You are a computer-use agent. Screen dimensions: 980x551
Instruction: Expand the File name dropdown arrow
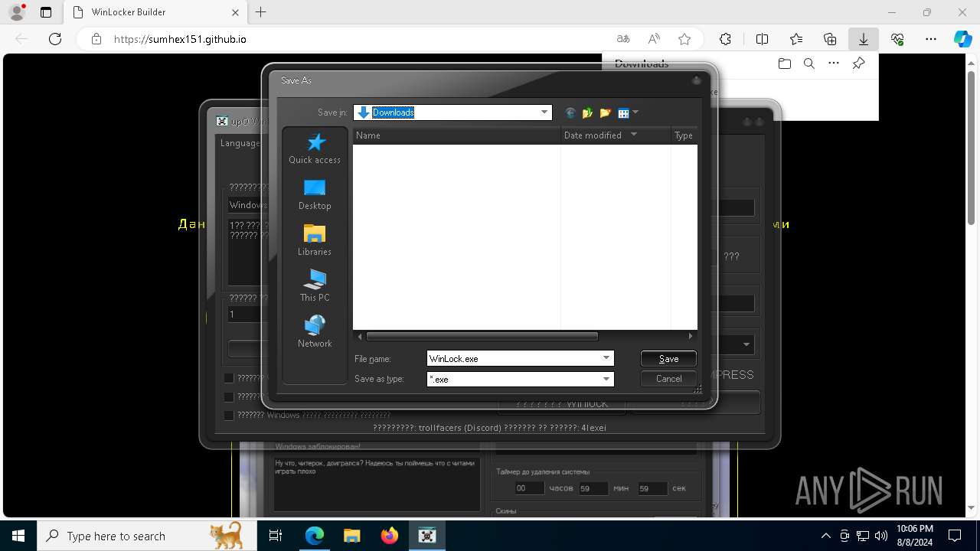pyautogui.click(x=606, y=358)
